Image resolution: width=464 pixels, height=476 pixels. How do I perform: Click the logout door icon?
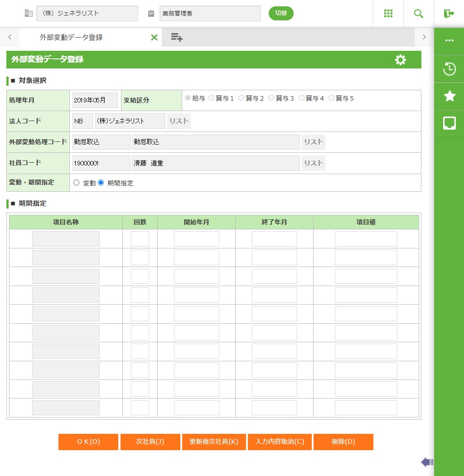click(449, 14)
